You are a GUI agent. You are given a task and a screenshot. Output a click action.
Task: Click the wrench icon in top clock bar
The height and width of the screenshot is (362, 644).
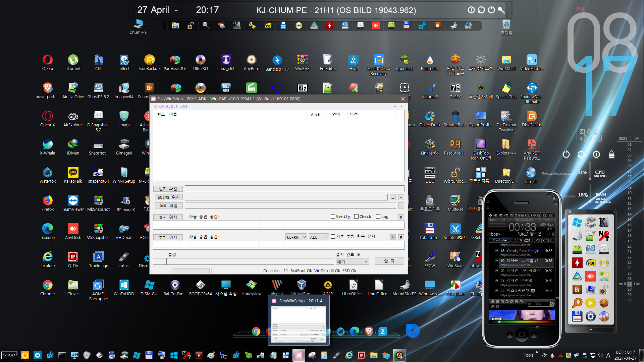click(501, 10)
